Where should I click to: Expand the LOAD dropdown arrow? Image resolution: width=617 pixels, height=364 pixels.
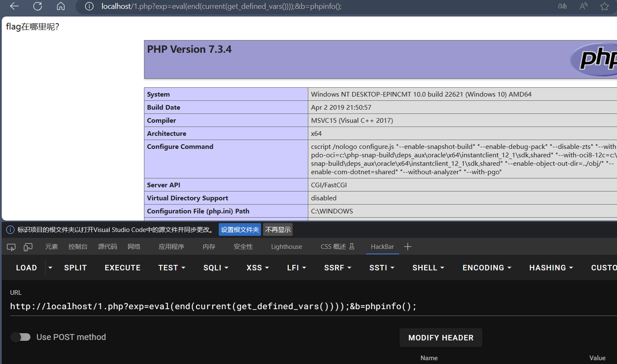click(50, 267)
